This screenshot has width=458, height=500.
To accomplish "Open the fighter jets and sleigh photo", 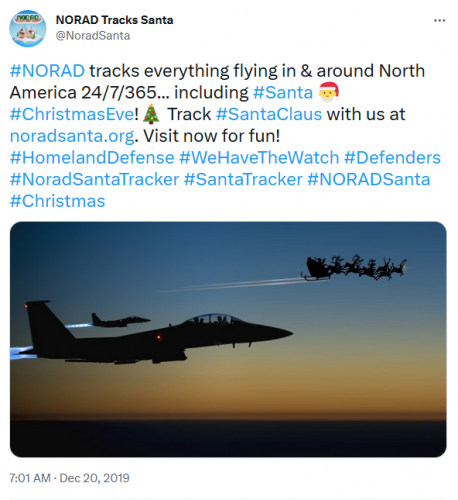I will [x=228, y=339].
